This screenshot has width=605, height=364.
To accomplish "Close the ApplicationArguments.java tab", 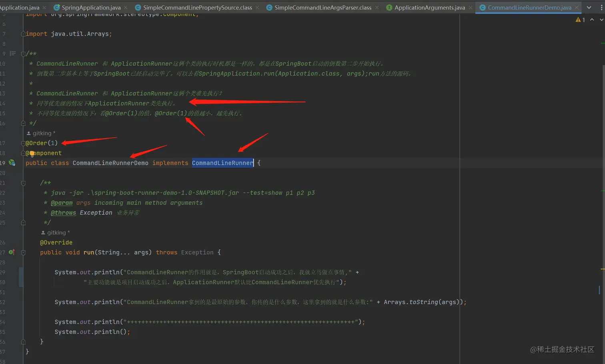I will (470, 7).
